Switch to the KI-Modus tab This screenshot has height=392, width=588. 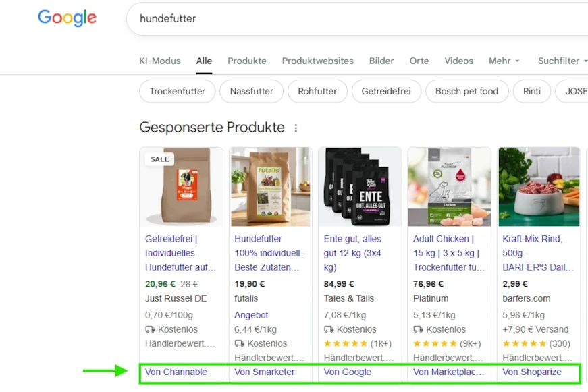pyautogui.click(x=160, y=61)
